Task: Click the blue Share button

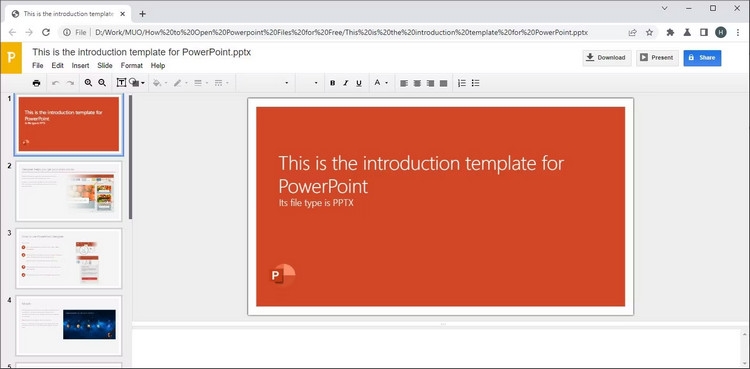Action: 702,57
